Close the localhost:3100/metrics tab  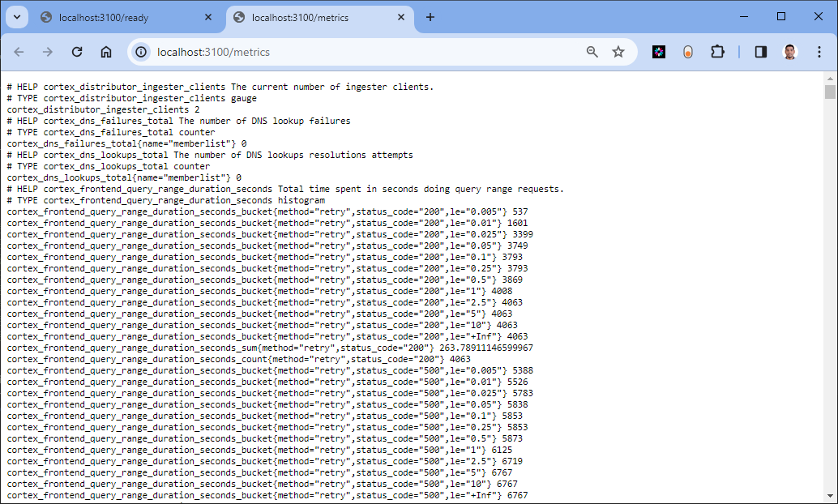(x=401, y=18)
